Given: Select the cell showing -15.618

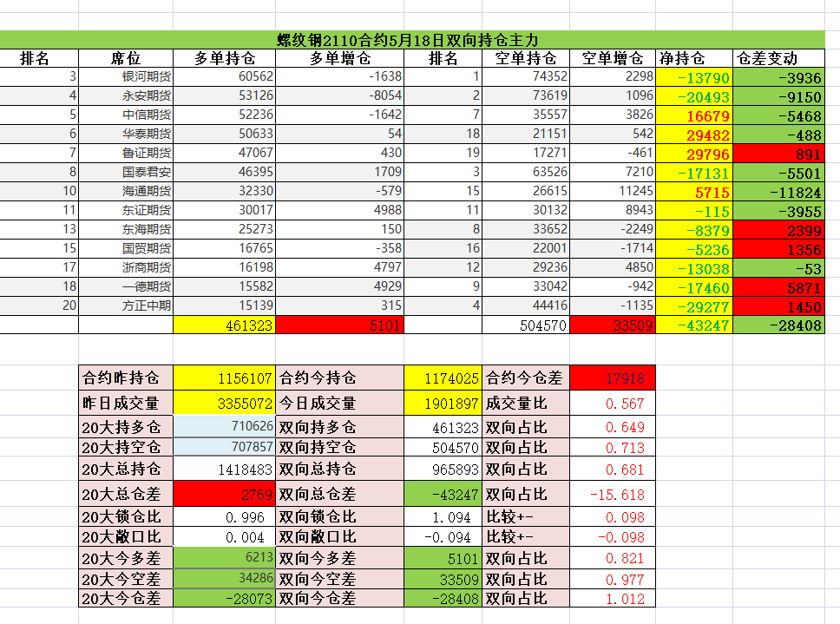Looking at the screenshot, I should (x=612, y=494).
